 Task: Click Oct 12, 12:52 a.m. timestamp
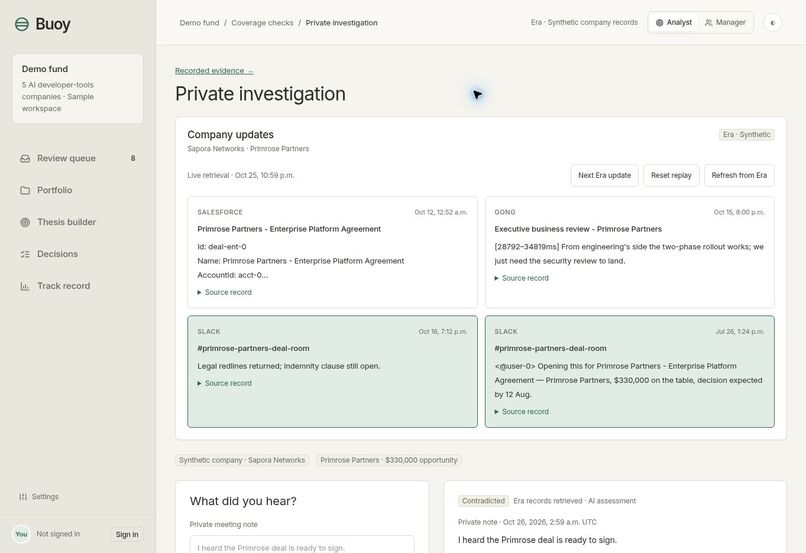(441, 212)
